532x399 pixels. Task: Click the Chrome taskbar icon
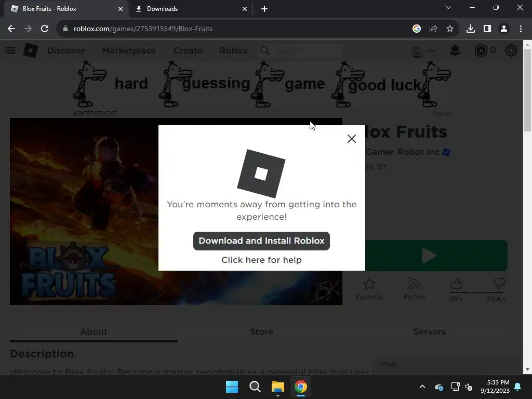(x=301, y=387)
